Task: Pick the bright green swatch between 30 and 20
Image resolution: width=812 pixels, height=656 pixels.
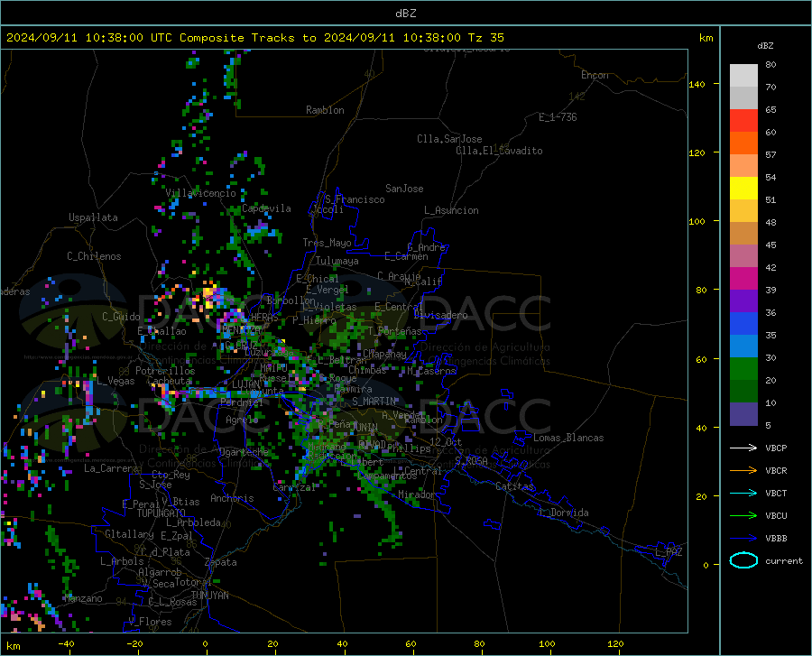Action: click(743, 369)
